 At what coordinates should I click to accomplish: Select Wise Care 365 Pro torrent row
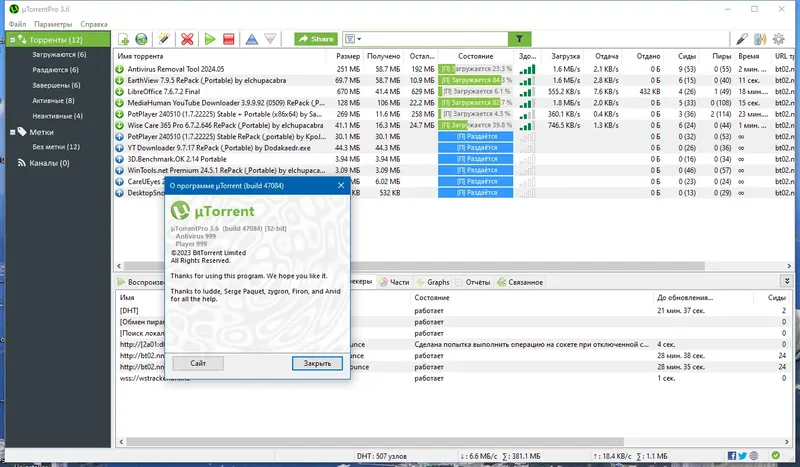[x=225, y=125]
